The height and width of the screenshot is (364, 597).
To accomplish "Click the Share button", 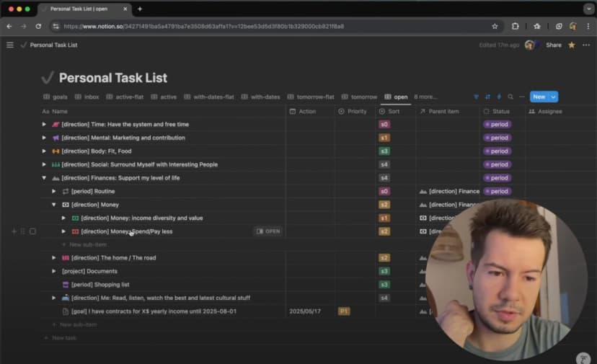I will [x=553, y=45].
